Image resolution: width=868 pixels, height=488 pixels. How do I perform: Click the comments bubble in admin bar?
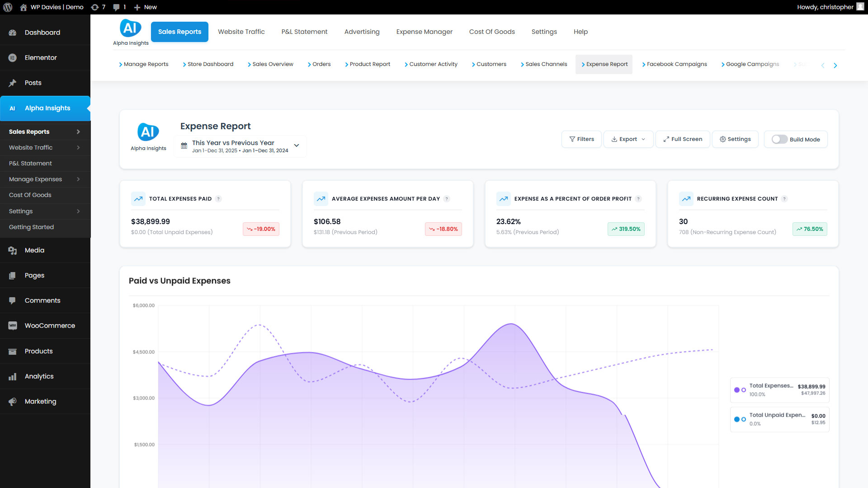pos(117,7)
